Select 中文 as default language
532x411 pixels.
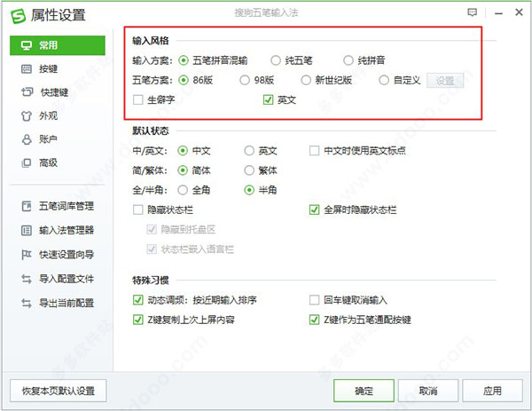183,151
